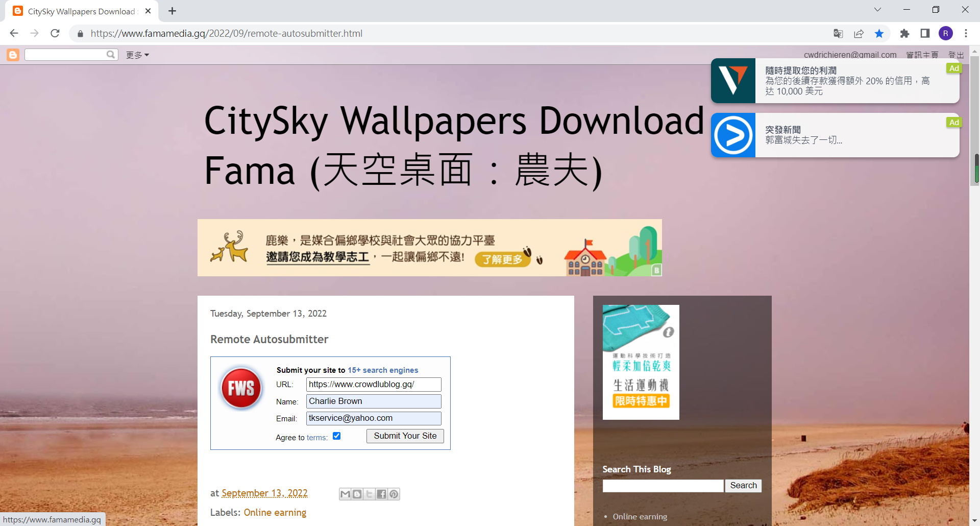Click the Name input field

tap(374, 401)
